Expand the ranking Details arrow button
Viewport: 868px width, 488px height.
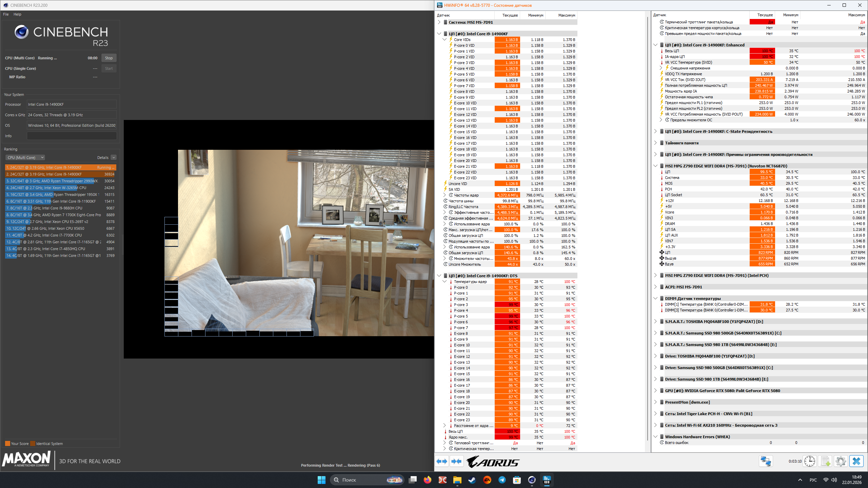click(114, 158)
